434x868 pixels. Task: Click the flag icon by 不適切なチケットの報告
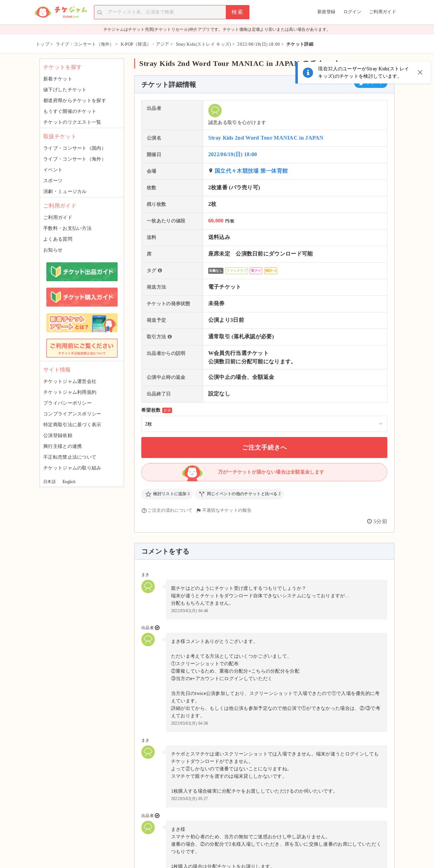pos(198,510)
